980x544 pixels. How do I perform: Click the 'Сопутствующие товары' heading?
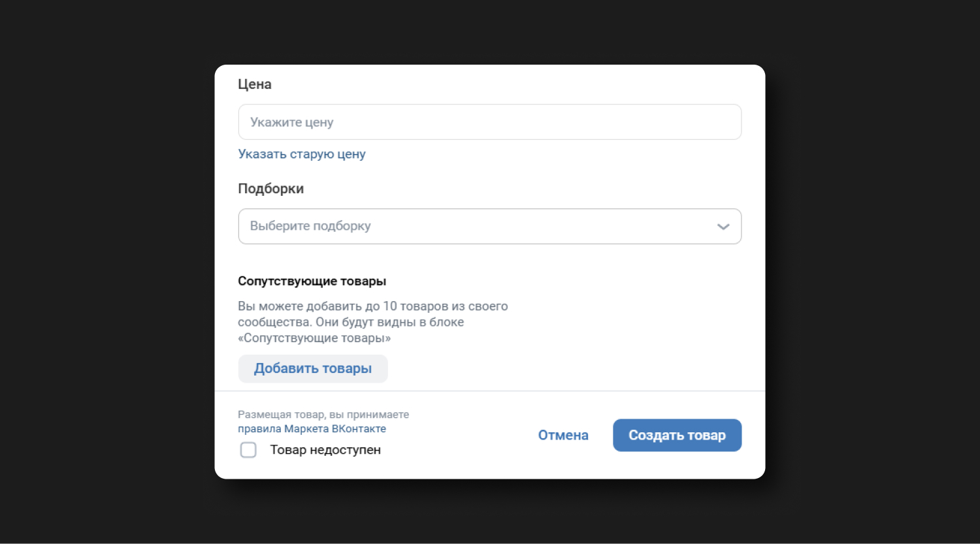(312, 281)
